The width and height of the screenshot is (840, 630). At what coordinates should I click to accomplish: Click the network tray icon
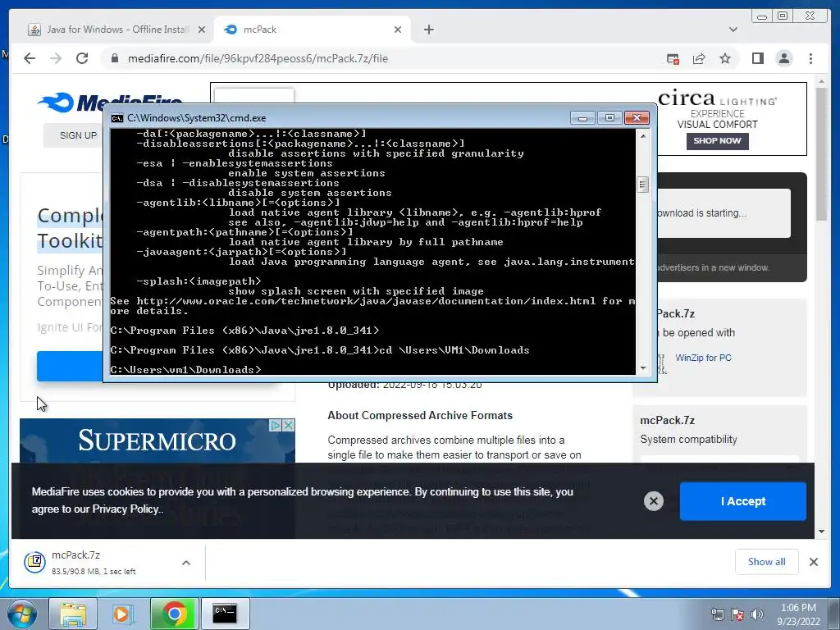717,614
